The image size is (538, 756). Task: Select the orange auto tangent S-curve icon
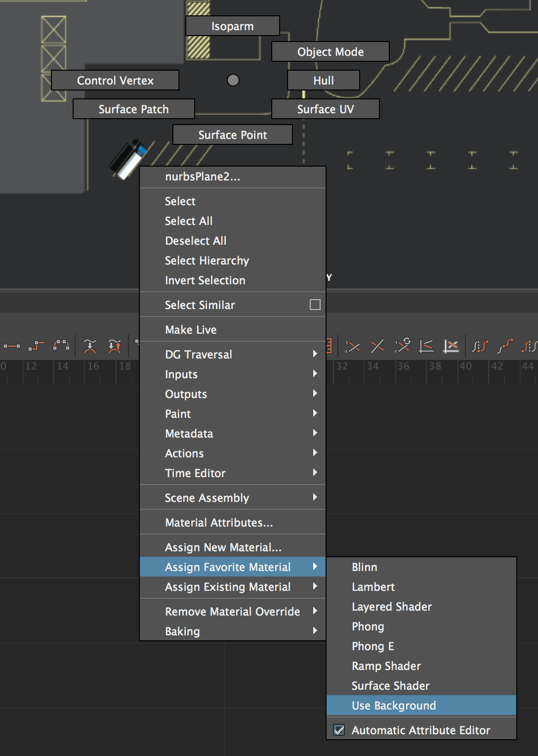pos(506,345)
